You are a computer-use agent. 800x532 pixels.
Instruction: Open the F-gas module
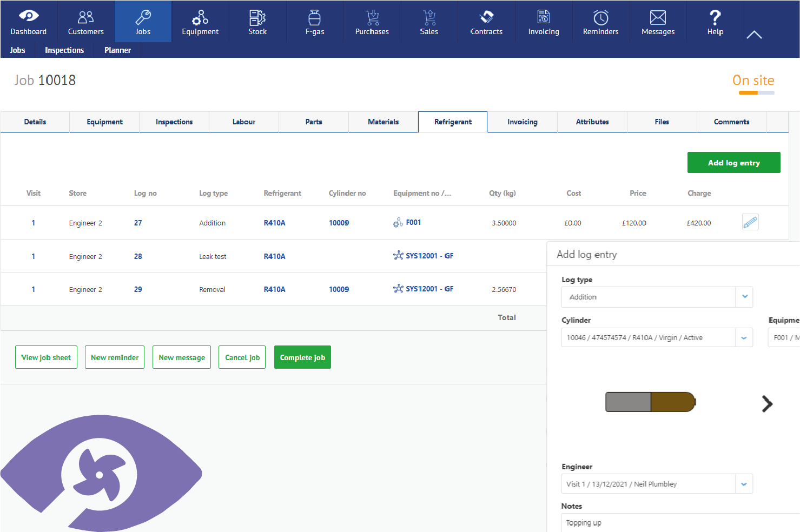click(x=314, y=22)
